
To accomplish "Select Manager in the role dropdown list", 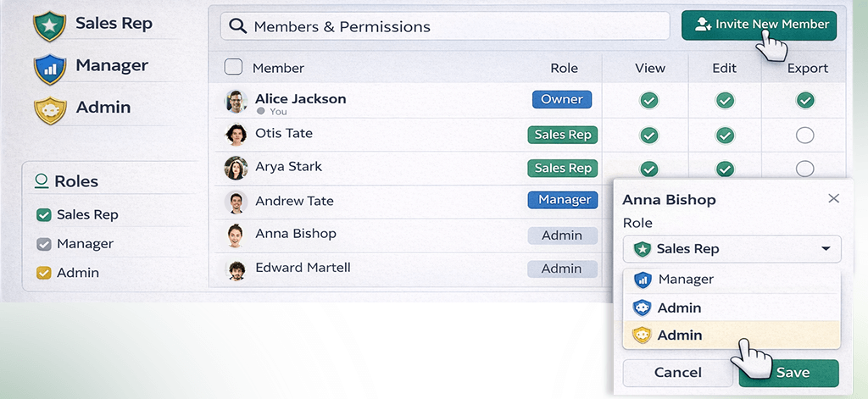I will click(732, 280).
